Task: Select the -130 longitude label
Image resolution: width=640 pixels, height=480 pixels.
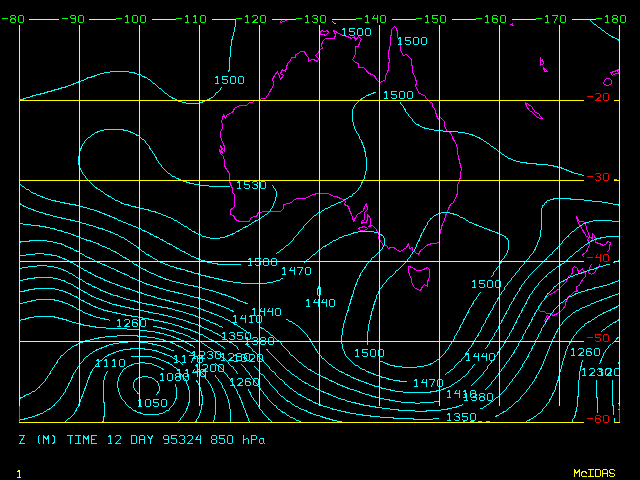Action: click(x=315, y=20)
